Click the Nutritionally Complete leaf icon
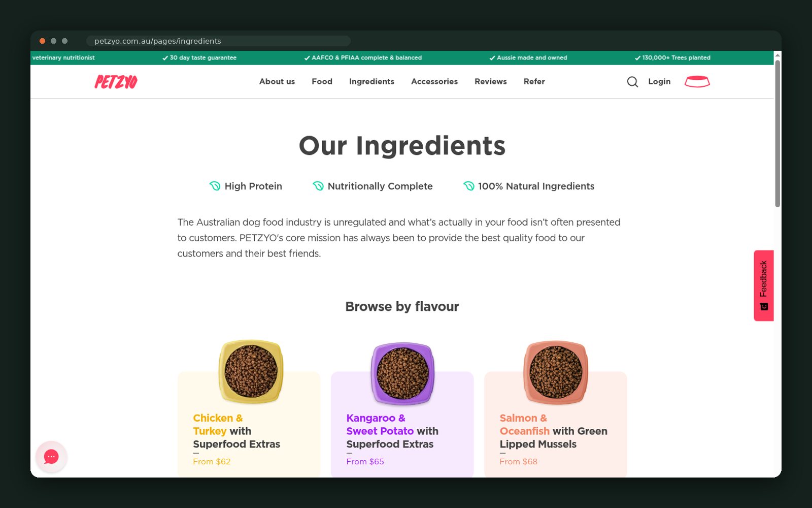812x508 pixels. [x=318, y=186]
